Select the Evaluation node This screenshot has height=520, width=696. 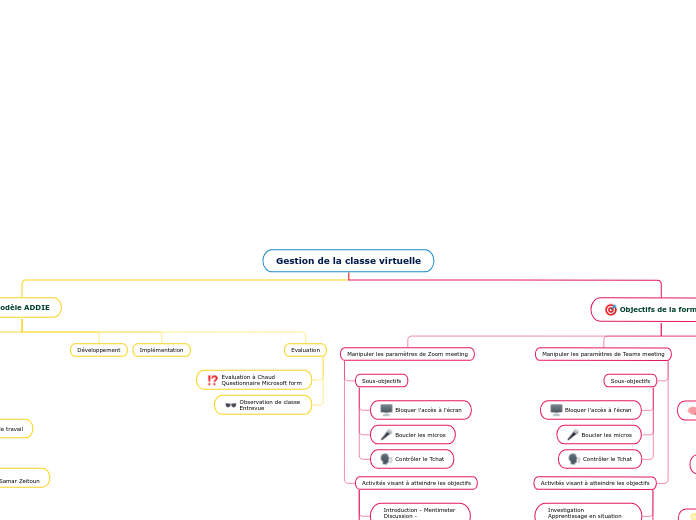point(305,350)
